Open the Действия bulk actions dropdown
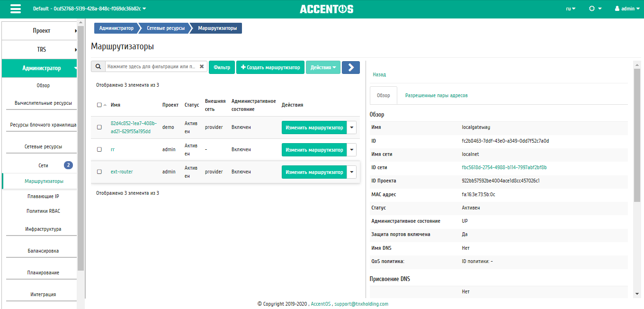This screenshot has height=309, width=644. coord(323,67)
